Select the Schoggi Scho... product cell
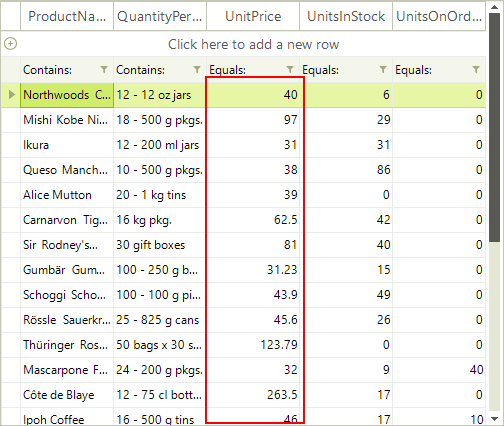The image size is (504, 426). click(67, 295)
